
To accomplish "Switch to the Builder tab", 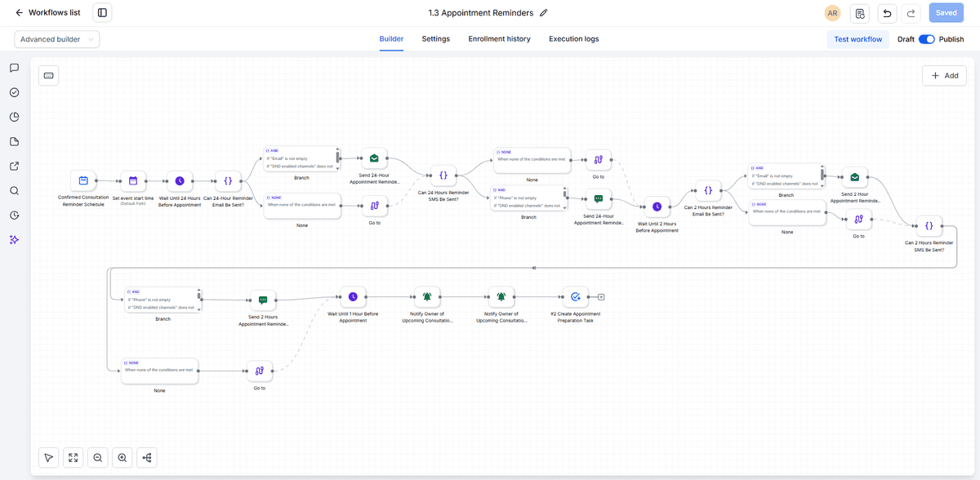I will tap(391, 39).
